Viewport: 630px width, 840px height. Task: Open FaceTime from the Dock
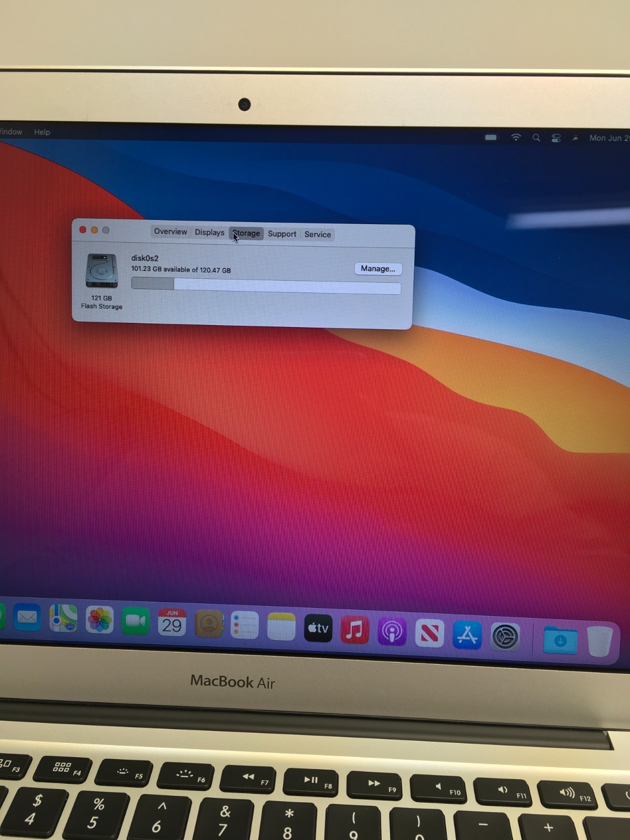135,621
